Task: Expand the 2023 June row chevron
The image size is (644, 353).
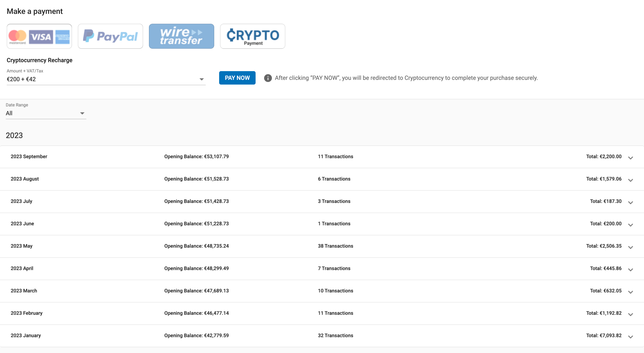Action: [631, 225]
